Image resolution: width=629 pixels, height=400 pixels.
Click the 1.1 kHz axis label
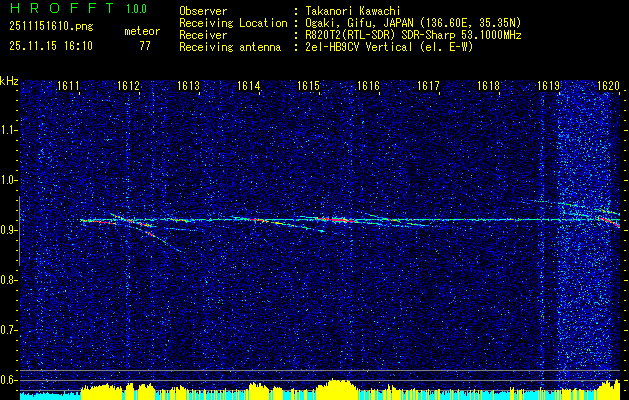[x=9, y=130]
